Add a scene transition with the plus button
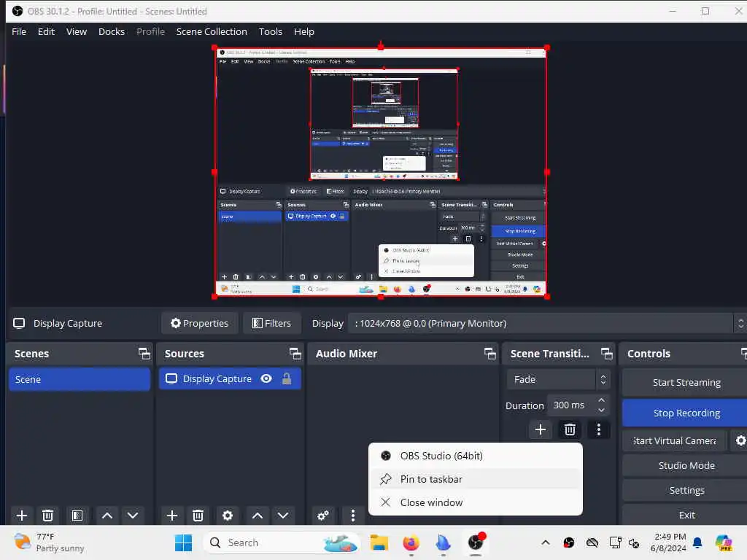Screen dimensions: 747x560 [541, 430]
